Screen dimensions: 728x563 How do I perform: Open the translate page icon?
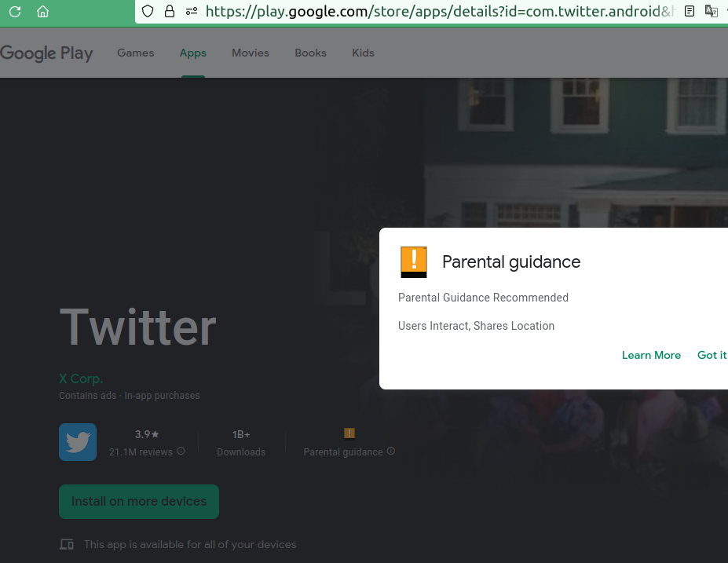(711, 11)
